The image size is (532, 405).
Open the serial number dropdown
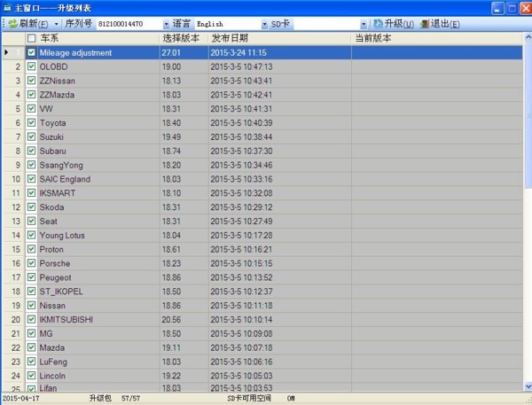(166, 24)
